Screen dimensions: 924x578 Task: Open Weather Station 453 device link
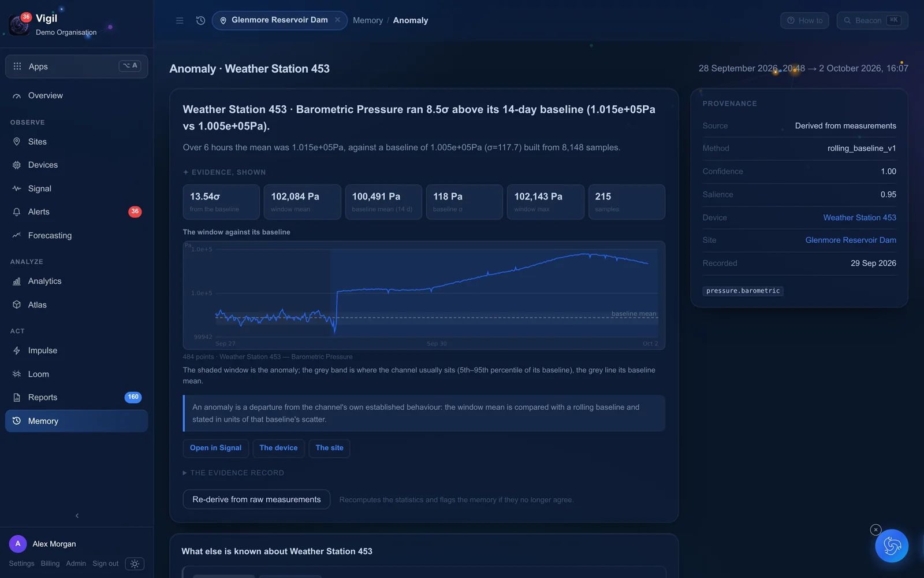(859, 217)
